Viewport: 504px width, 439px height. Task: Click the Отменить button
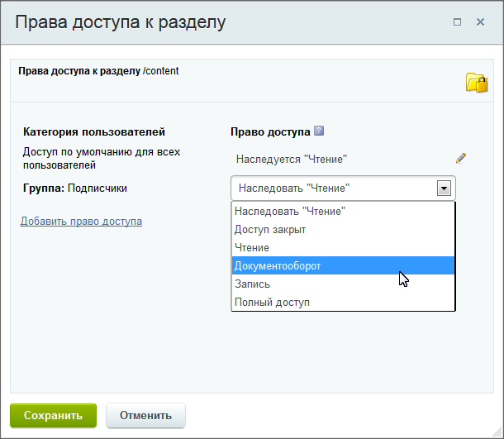point(145,416)
